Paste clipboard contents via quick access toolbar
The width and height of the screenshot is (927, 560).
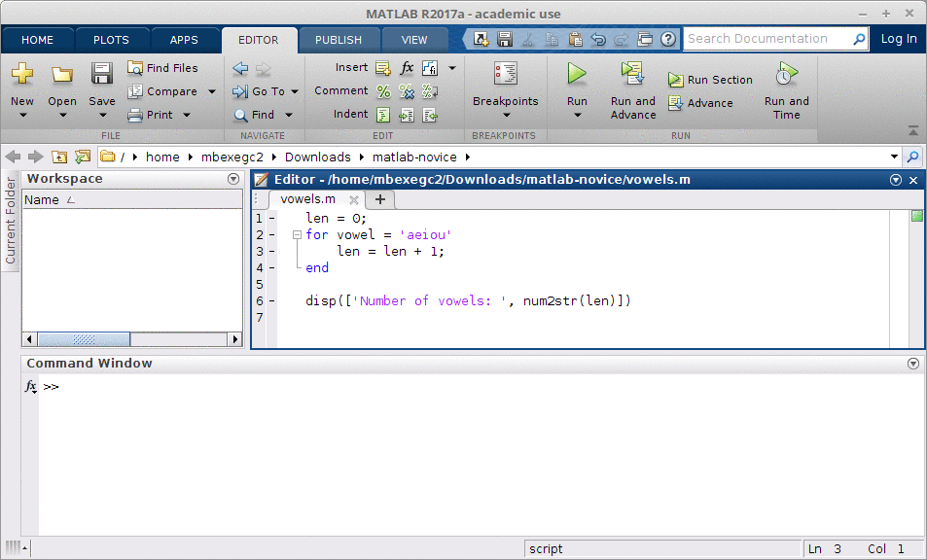click(575, 37)
